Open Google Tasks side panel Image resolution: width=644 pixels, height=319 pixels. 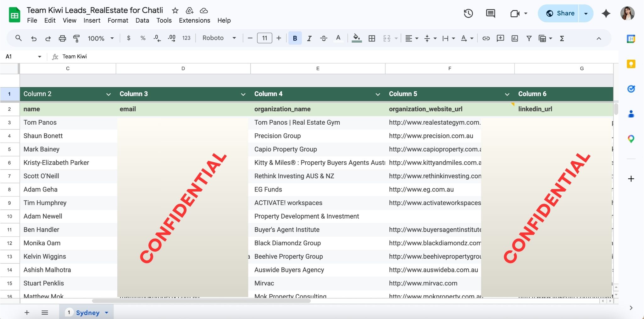coord(631,89)
